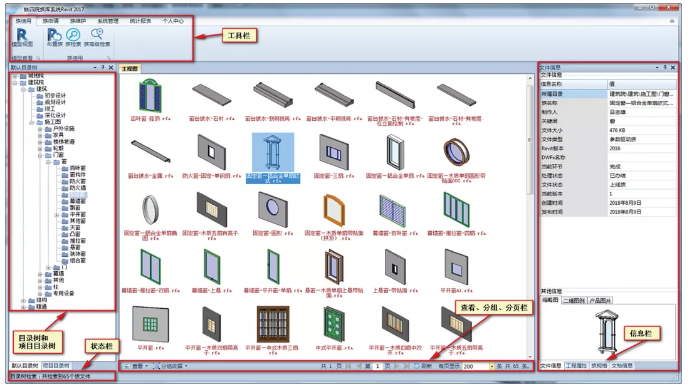This screenshot has width=693, height=390.
Task: Click the Revit版本 2016 value cell
Action: click(642, 148)
